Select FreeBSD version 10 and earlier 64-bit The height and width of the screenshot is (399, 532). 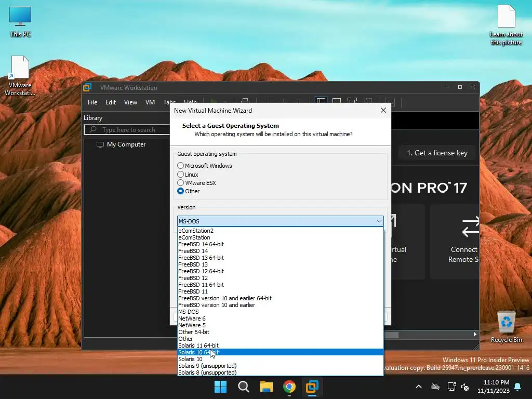280,298
